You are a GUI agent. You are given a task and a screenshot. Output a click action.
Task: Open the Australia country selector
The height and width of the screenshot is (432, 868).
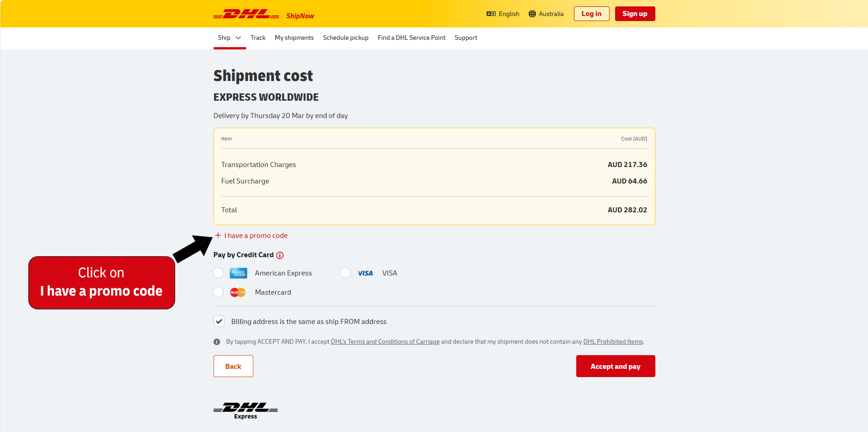(546, 14)
